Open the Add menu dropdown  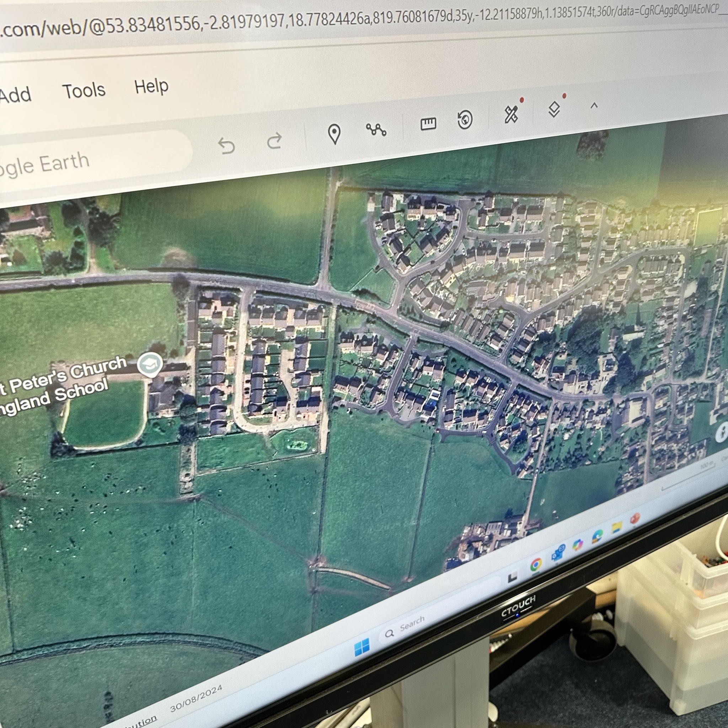point(15,95)
